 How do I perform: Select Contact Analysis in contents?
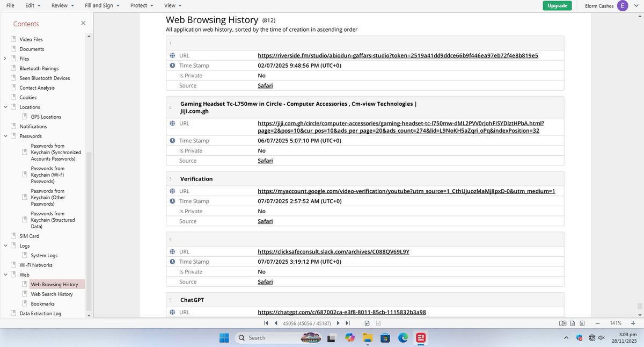click(37, 88)
